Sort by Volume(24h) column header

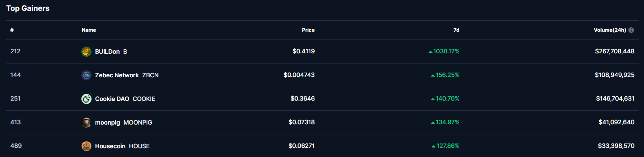pyautogui.click(x=610, y=30)
